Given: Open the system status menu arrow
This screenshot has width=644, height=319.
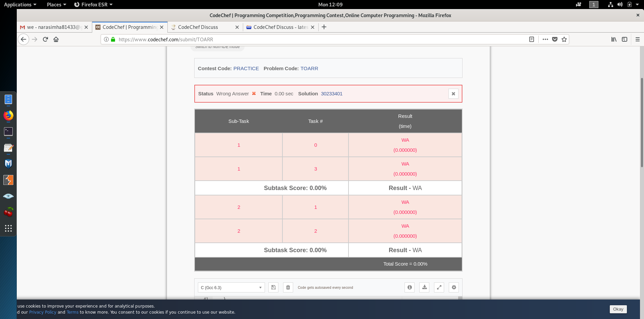Looking at the screenshot, I should coord(637,4).
